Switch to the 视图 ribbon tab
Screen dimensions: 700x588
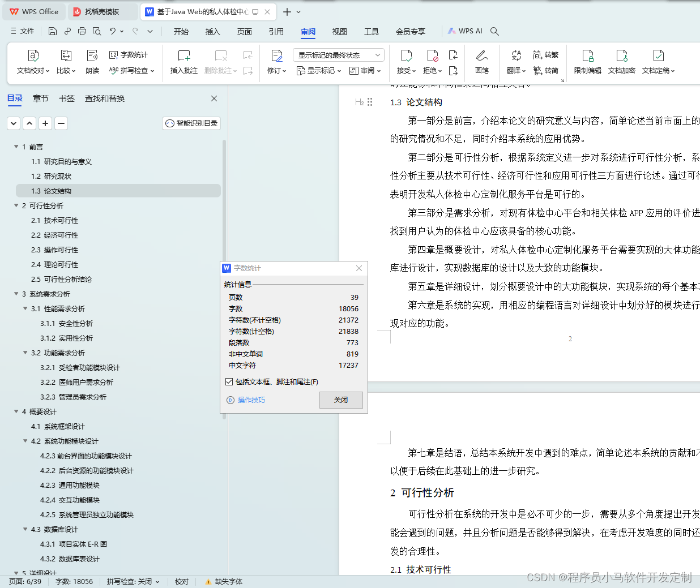click(339, 32)
